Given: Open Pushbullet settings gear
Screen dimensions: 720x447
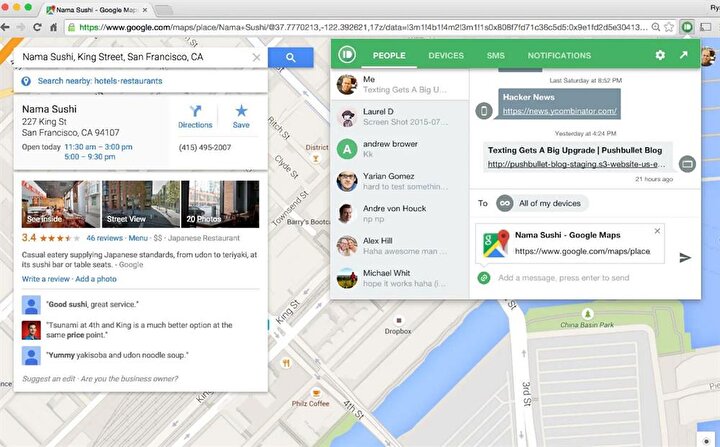Looking at the screenshot, I should [660, 55].
